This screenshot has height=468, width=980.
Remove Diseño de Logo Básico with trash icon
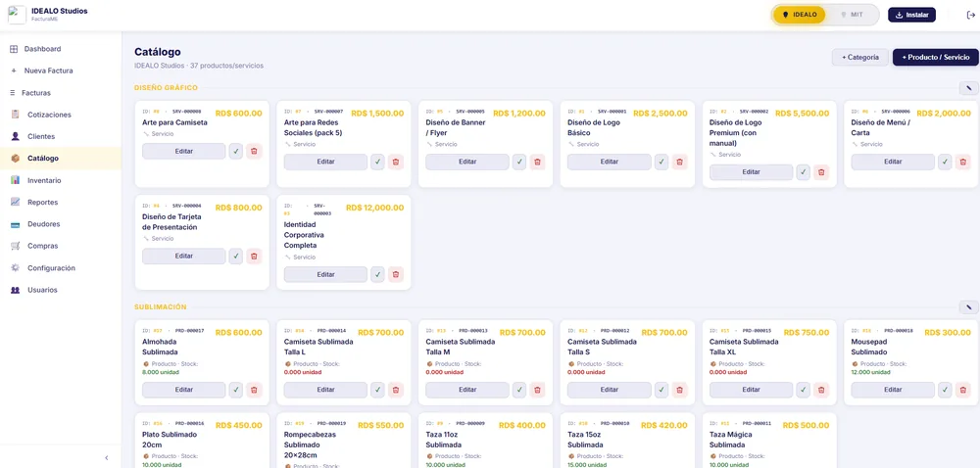679,163
